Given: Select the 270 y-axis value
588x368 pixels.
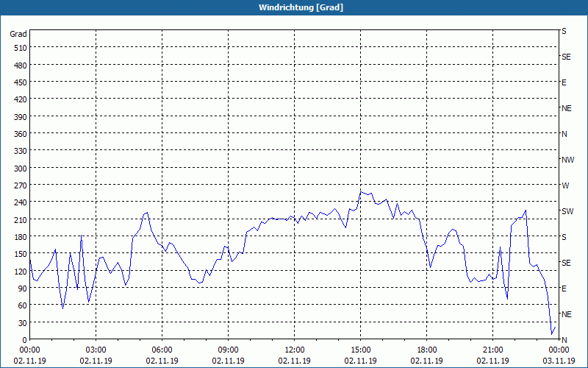Looking at the screenshot, I should (x=21, y=185).
